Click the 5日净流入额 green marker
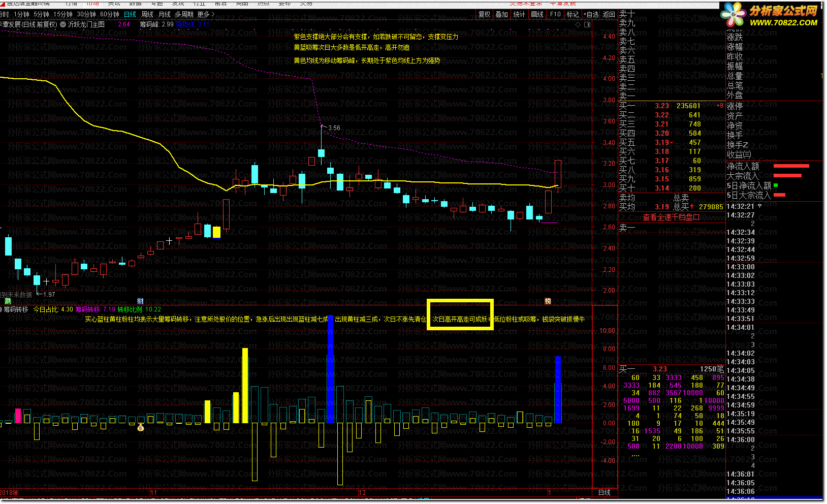827x504 pixels. coord(776,185)
